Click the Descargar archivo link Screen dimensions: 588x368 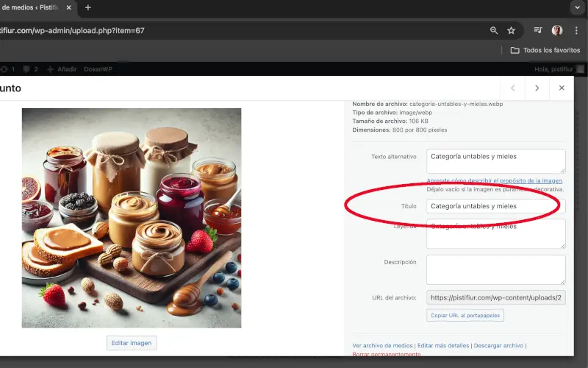coord(498,345)
